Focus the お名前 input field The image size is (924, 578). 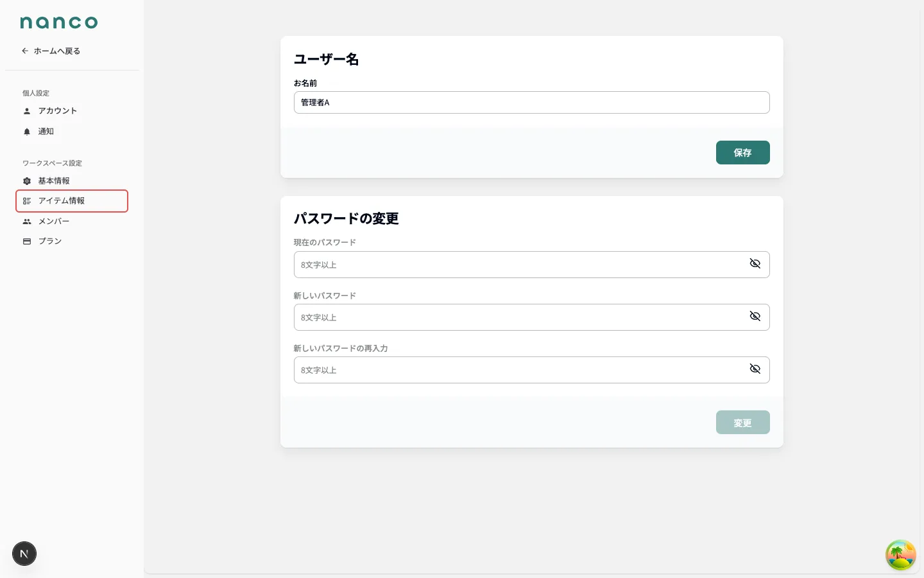tap(531, 102)
